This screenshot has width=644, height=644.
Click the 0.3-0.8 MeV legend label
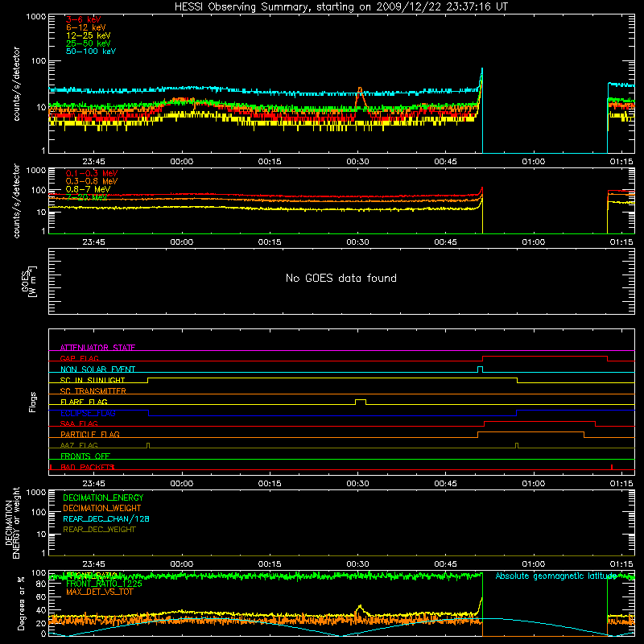pyautogui.click(x=92, y=181)
